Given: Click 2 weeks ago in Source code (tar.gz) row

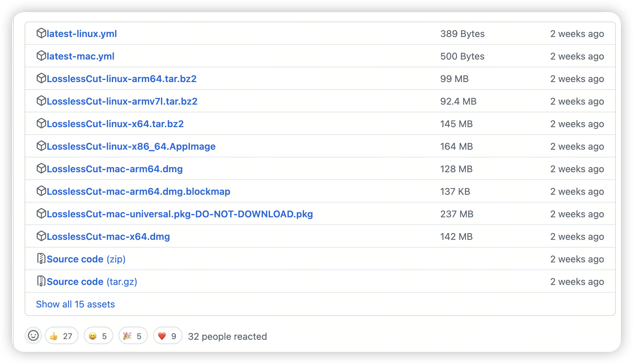Looking at the screenshot, I should (577, 282).
